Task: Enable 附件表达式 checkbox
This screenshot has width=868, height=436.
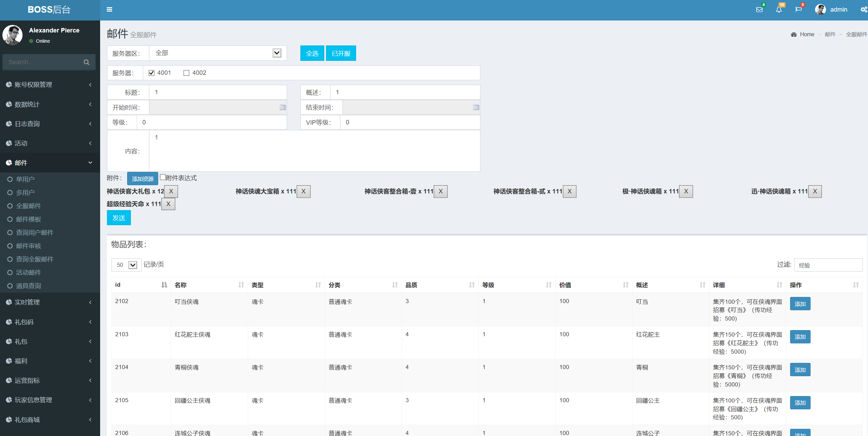Action: point(163,177)
